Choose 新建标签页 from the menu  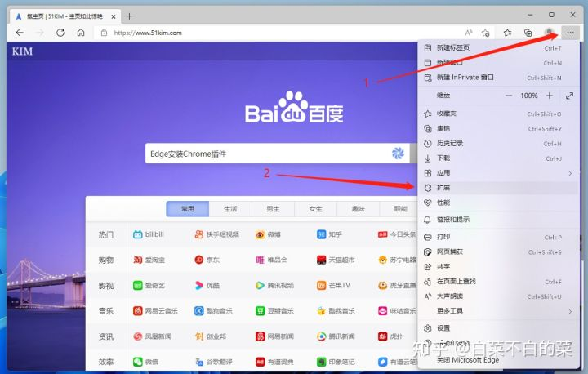(498, 47)
